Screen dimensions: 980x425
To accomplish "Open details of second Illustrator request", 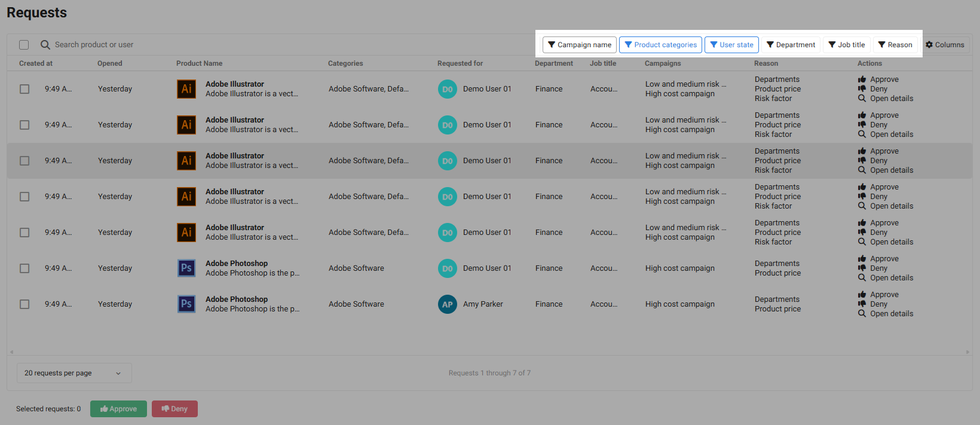I will pos(886,134).
